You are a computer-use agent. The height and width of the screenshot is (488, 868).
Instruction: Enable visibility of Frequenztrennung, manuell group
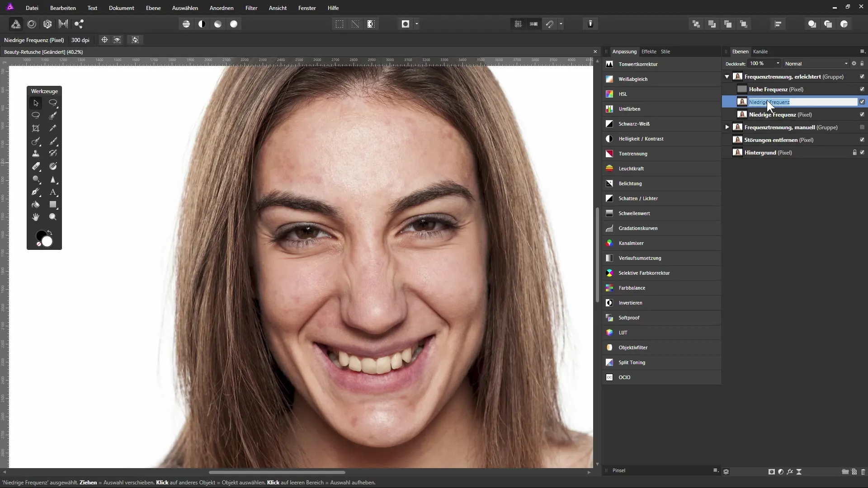(862, 127)
